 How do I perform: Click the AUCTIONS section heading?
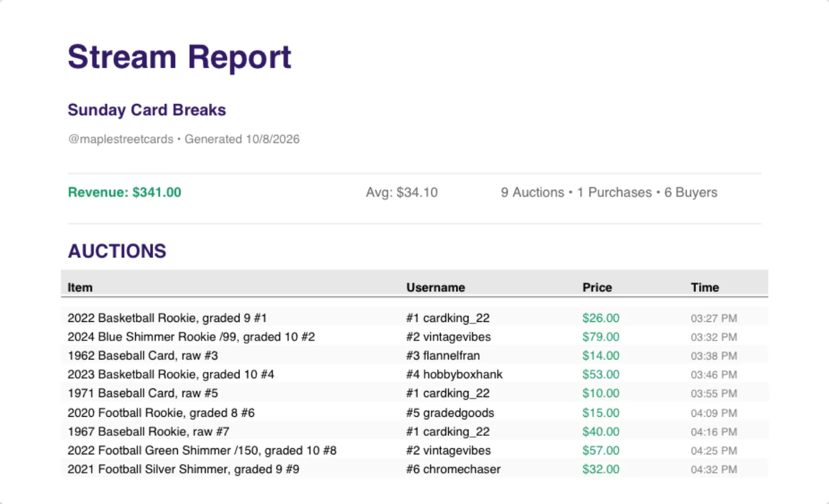(x=117, y=251)
